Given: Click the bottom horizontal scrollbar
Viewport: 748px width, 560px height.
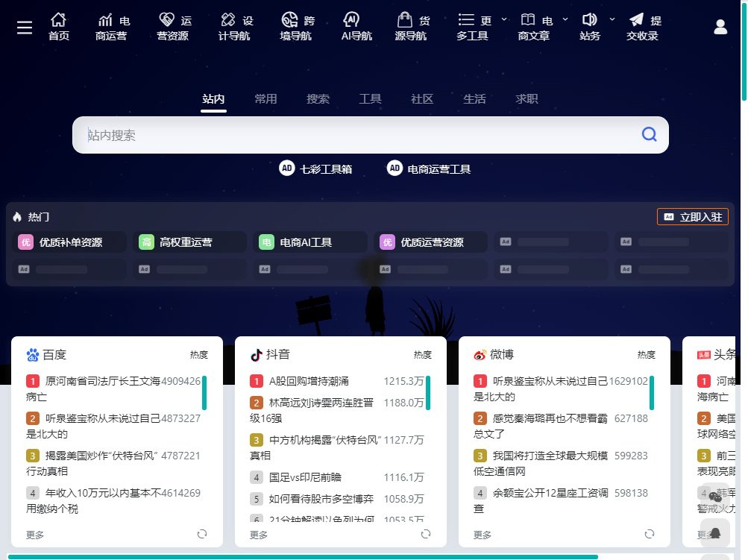Looking at the screenshot, I should 303,557.
